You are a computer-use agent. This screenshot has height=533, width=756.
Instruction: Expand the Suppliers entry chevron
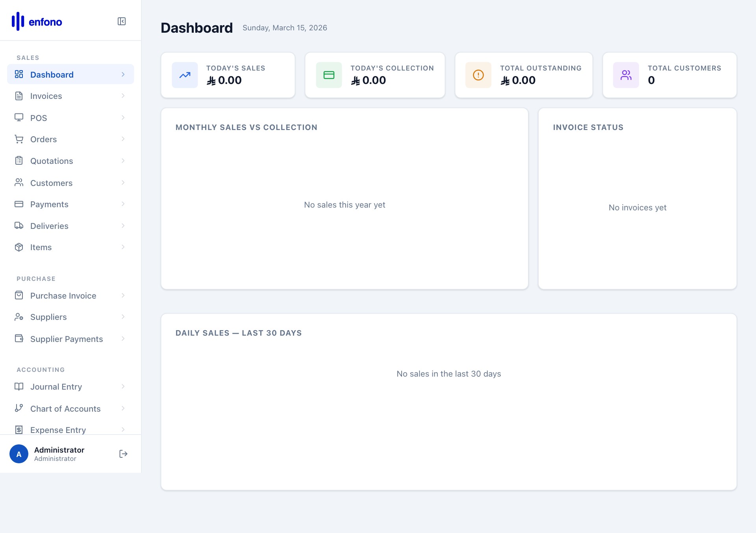pyautogui.click(x=123, y=317)
